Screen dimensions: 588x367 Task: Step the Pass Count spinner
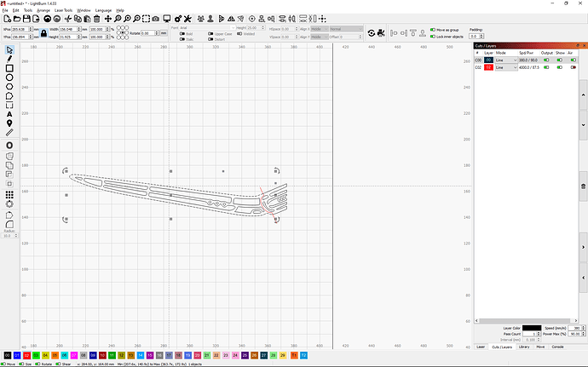coord(539,334)
